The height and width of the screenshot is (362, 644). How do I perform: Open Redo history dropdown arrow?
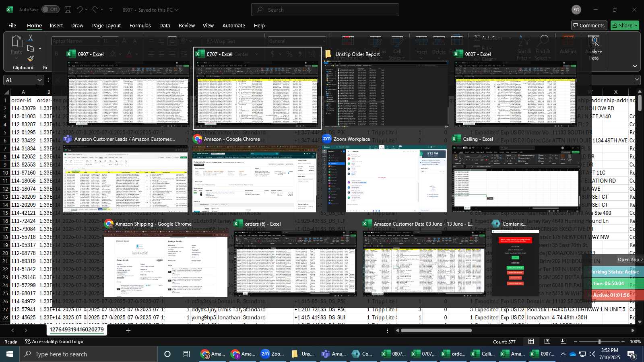click(103, 10)
